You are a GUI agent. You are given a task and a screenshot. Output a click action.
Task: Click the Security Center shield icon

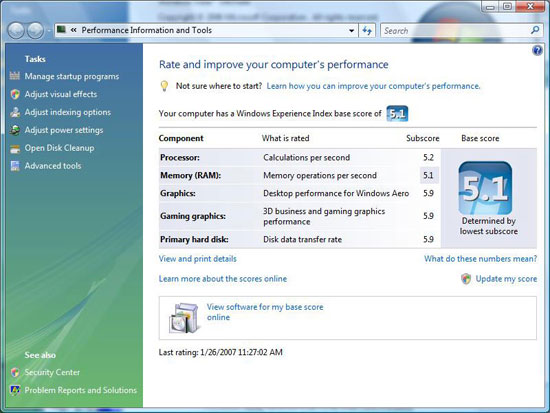15,372
